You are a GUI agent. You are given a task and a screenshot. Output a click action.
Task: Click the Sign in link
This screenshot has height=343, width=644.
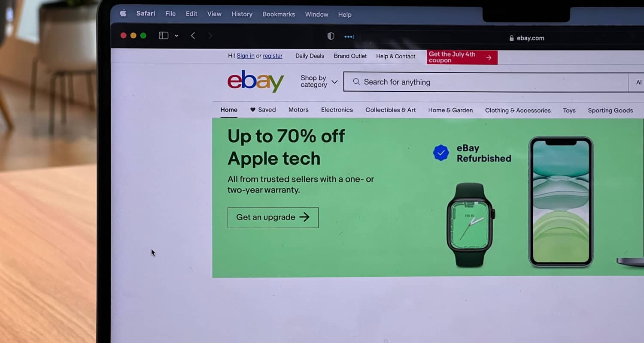pyautogui.click(x=246, y=56)
